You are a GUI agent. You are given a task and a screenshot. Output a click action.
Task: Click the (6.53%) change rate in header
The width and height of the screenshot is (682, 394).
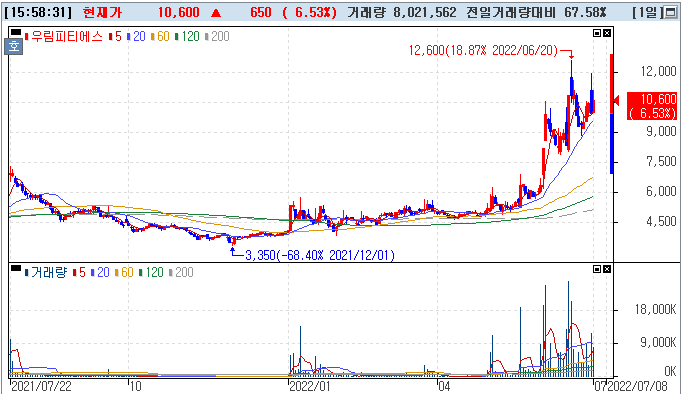pos(309,13)
